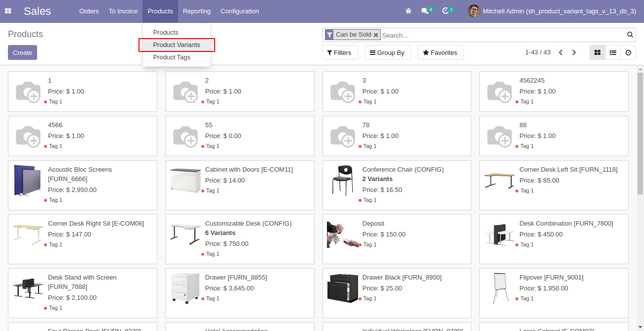
Task: Open the activities clock icon
Action: [445, 11]
